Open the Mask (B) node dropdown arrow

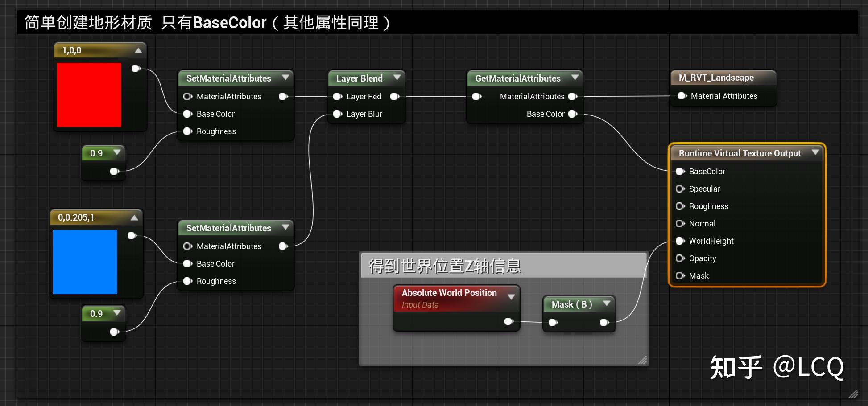pos(607,303)
